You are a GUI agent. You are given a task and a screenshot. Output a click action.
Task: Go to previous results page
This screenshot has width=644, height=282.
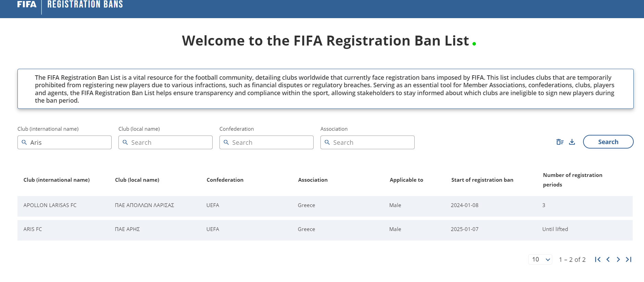click(x=608, y=259)
